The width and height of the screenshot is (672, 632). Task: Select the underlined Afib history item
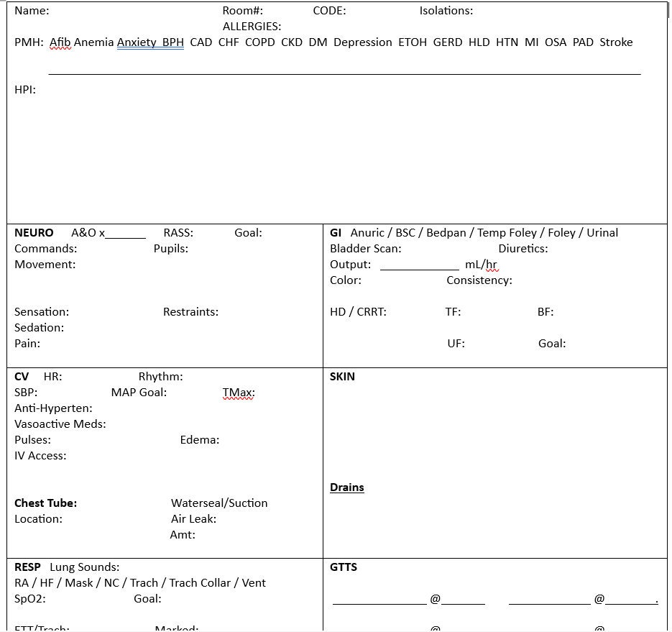click(59, 42)
